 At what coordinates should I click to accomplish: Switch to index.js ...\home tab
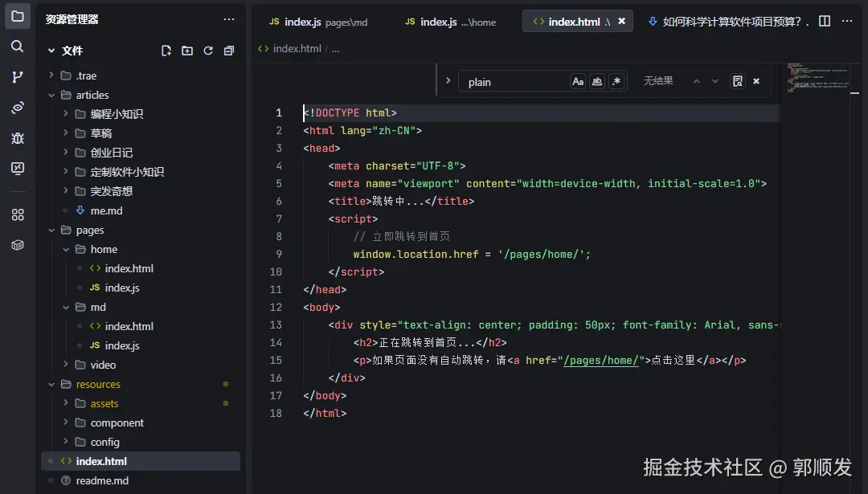[451, 22]
